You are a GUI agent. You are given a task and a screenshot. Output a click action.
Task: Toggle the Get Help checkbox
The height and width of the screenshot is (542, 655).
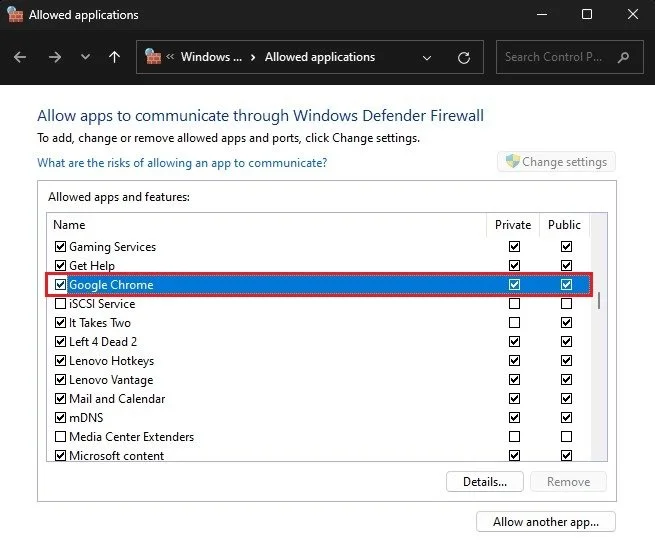[60, 265]
